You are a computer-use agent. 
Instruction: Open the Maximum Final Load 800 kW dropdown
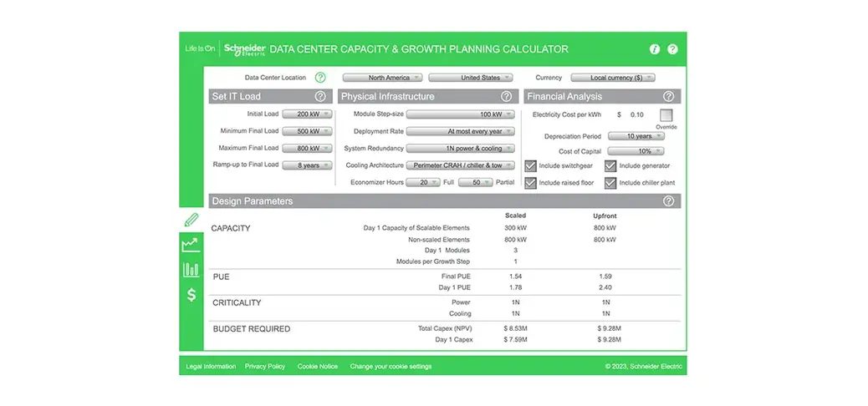[x=307, y=148]
